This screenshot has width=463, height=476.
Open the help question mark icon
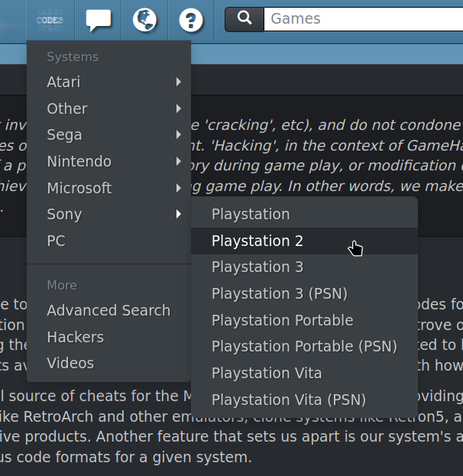[x=191, y=20]
